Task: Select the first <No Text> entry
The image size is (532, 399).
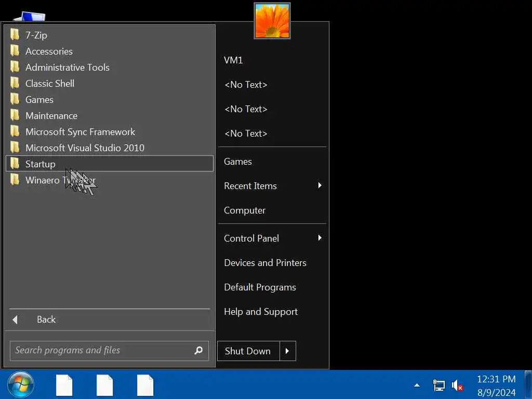Action: click(246, 85)
